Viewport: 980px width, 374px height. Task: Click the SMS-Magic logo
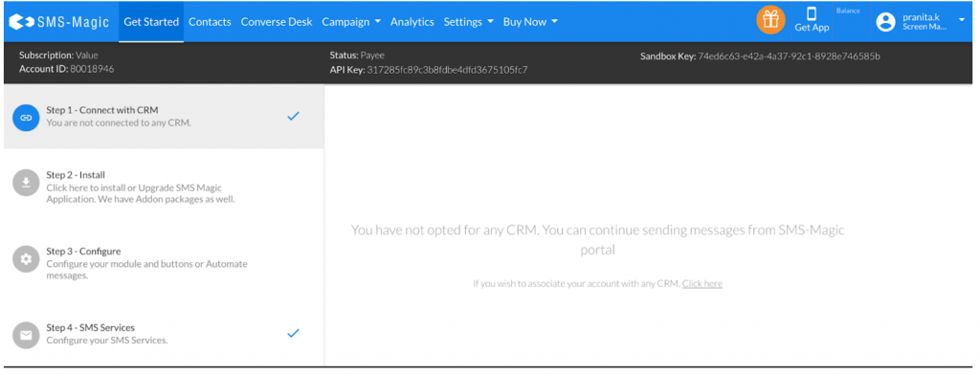(59, 22)
